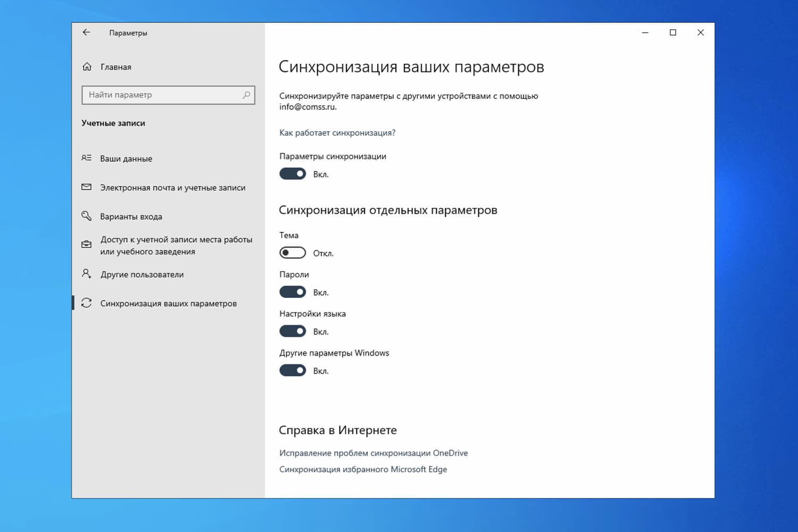Click the Home house icon
The image size is (798, 532).
pyautogui.click(x=87, y=66)
